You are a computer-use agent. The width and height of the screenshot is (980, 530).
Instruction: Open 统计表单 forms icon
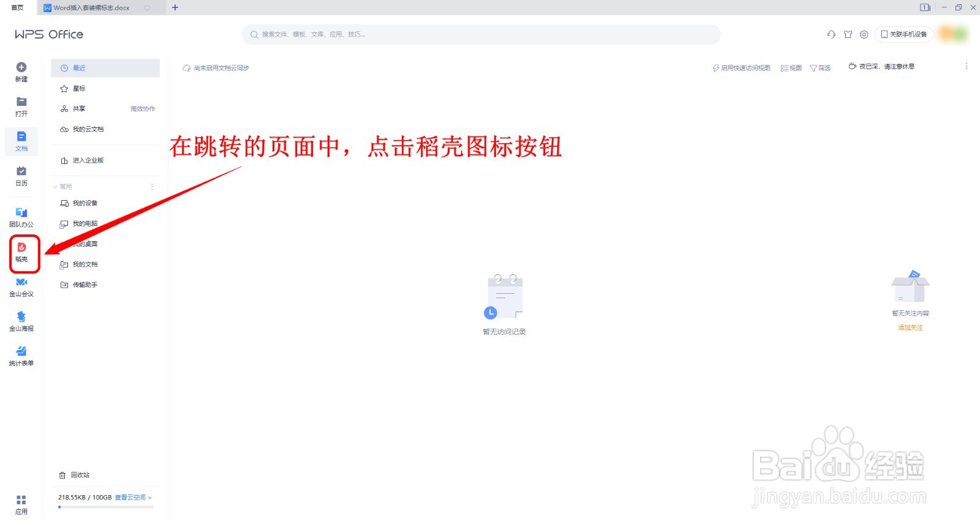21,351
